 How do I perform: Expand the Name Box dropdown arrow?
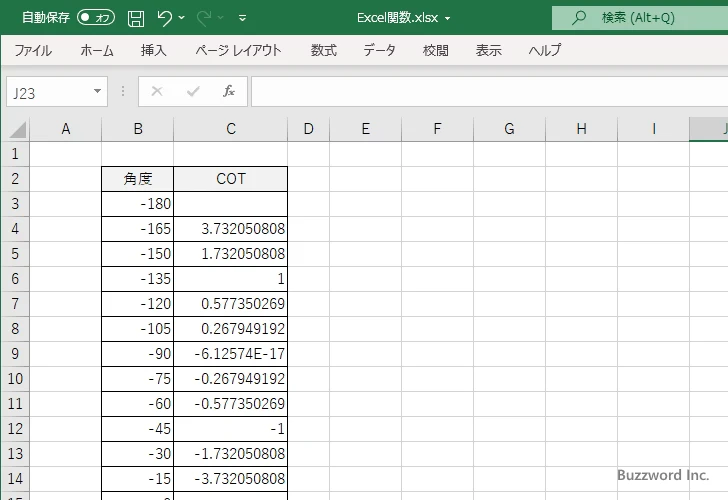click(x=98, y=91)
